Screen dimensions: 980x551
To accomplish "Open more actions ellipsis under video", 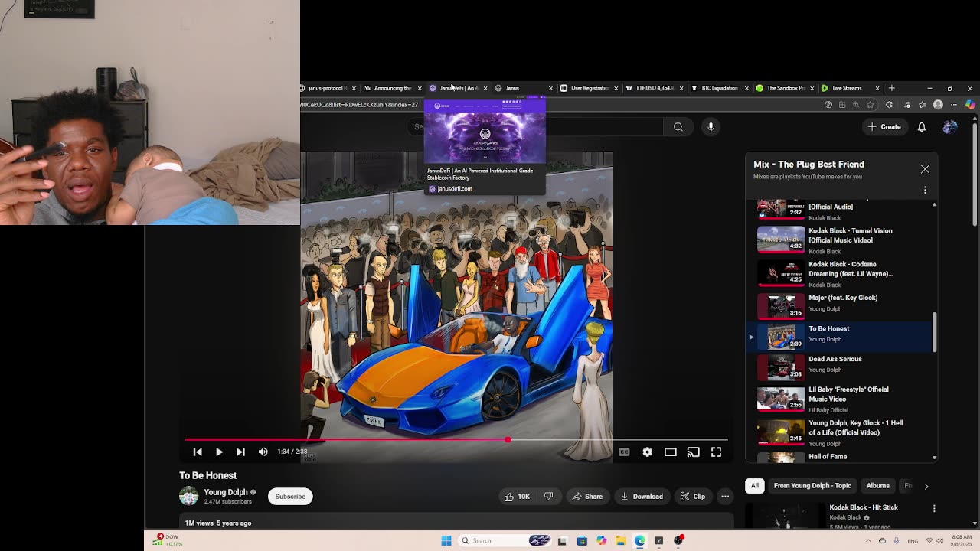I will pos(725,496).
